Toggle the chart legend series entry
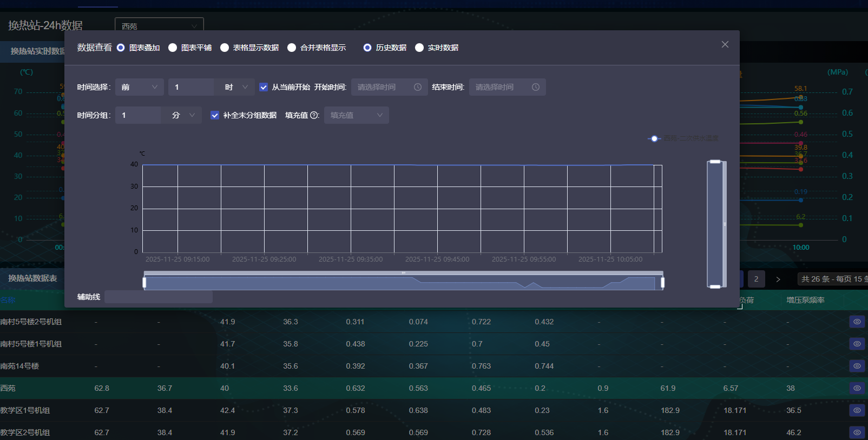The image size is (868, 440). 683,138
